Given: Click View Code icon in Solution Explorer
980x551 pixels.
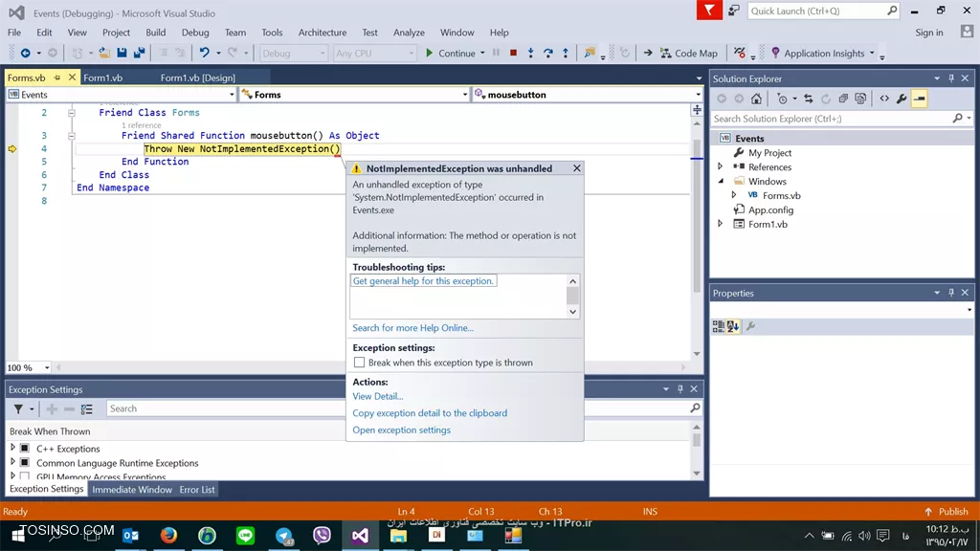Looking at the screenshot, I should [883, 99].
